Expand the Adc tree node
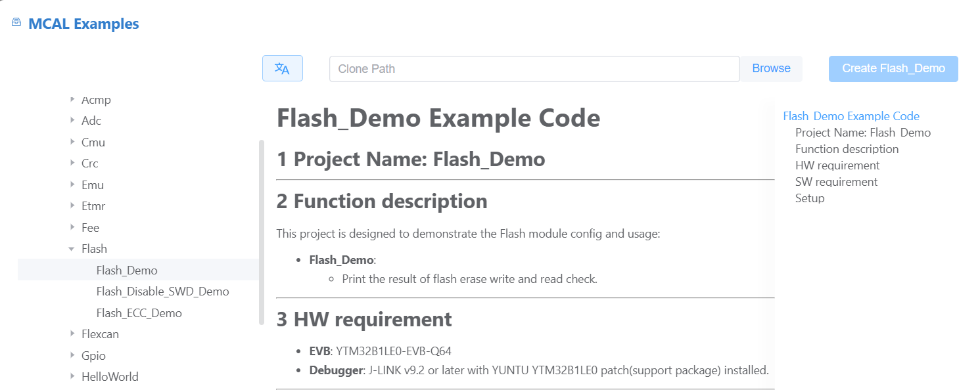 (x=72, y=120)
